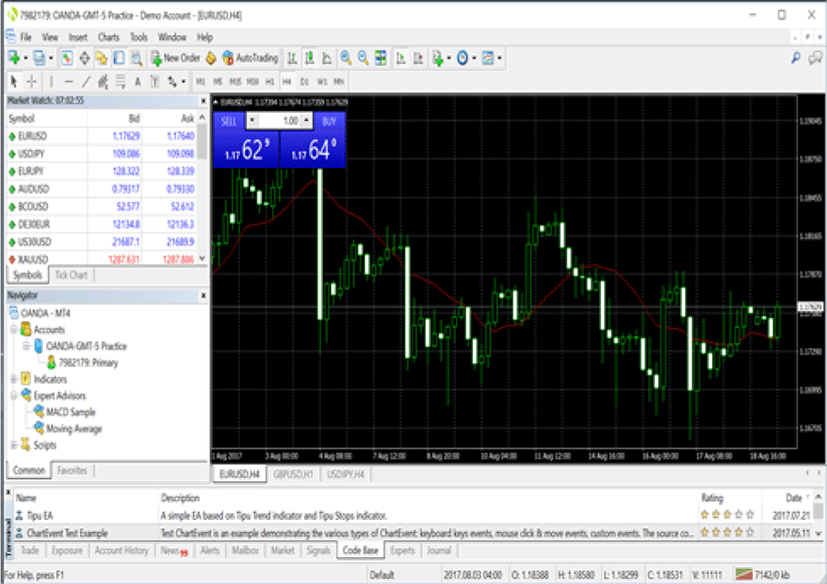Switch to the W1 timeframe
This screenshot has height=584, width=827.
pos(322,82)
